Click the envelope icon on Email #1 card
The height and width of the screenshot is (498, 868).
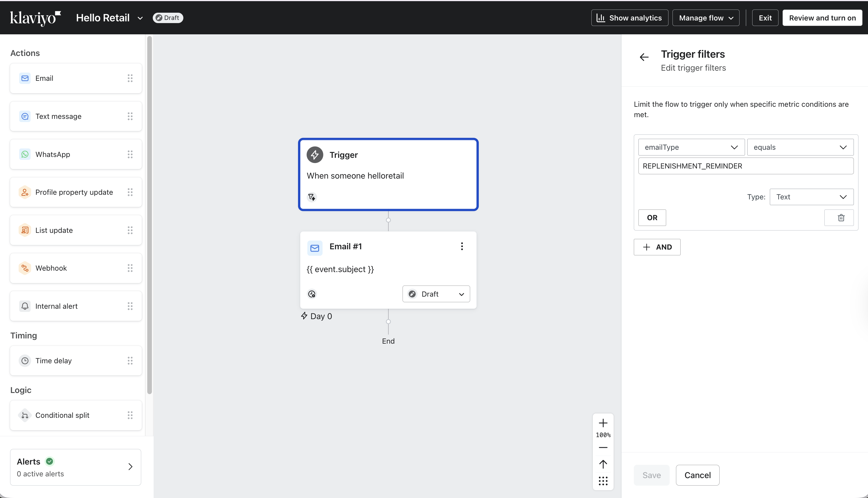pos(314,248)
